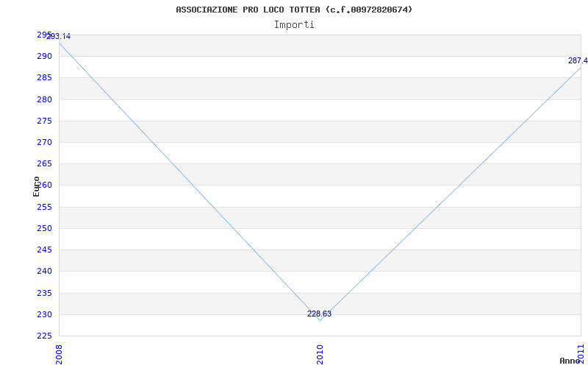Click the 275 y-axis tick label
588x368 pixels.
pos(44,121)
